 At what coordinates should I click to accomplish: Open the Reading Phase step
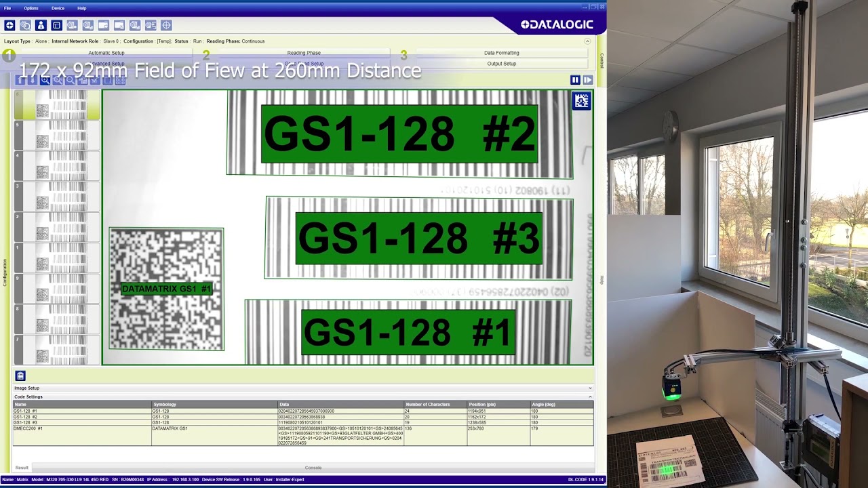(304, 53)
